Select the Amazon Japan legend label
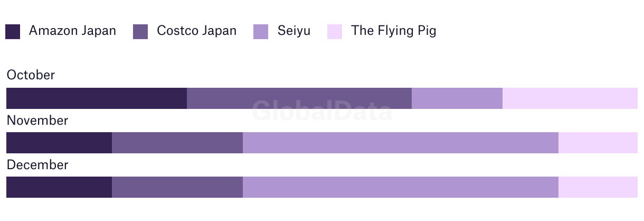This screenshot has height=221, width=644. tap(72, 31)
